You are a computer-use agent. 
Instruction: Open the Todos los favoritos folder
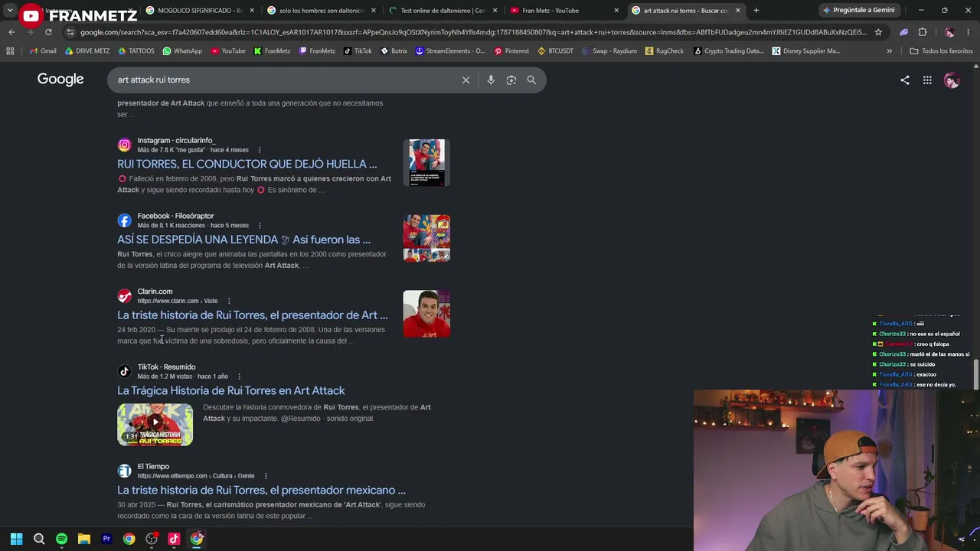click(x=941, y=51)
